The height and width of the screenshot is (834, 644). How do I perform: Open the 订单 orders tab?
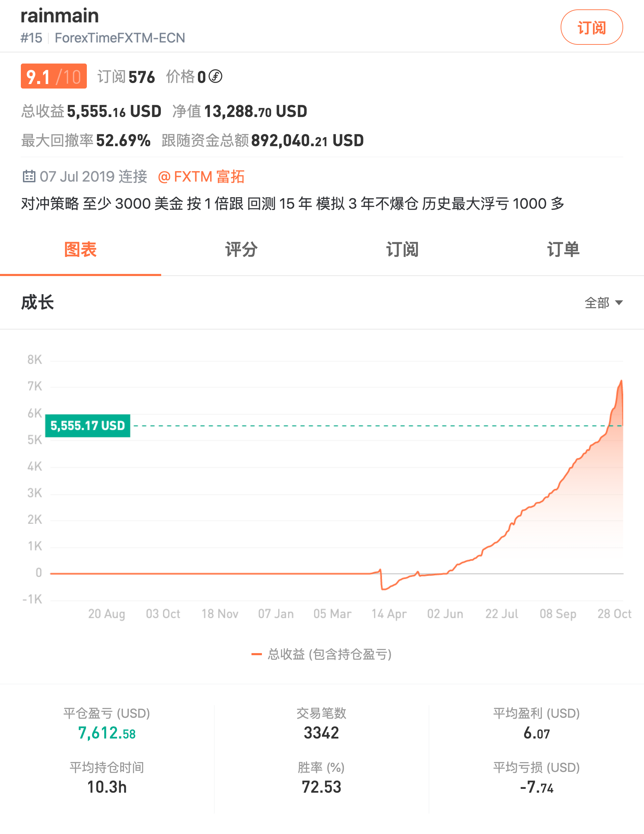[563, 250]
